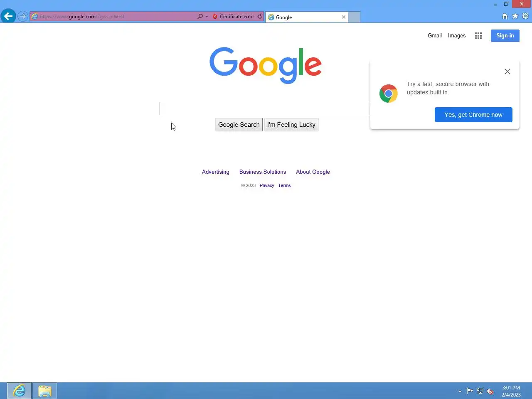This screenshot has width=532, height=399.
Task: Open the IE Tools gear menu
Action: click(x=525, y=16)
